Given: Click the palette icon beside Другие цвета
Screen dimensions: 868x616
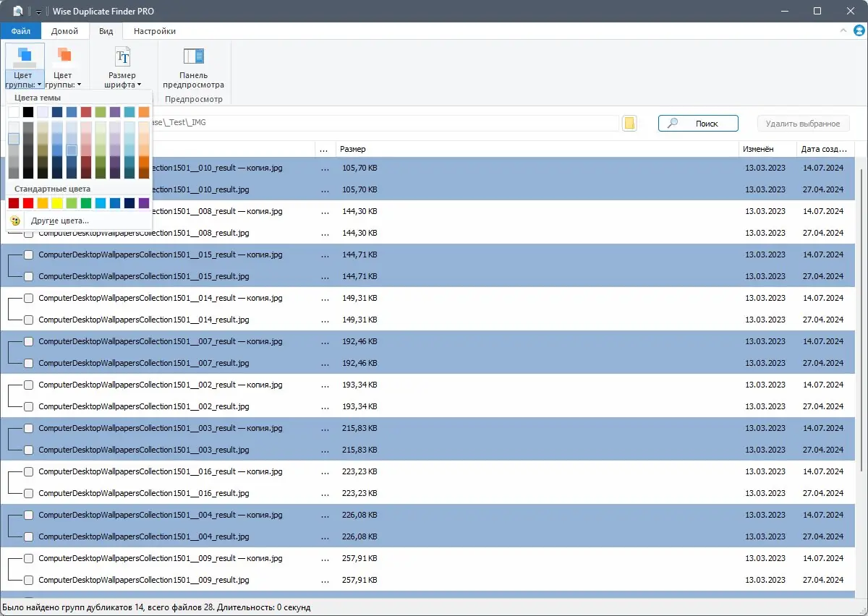Looking at the screenshot, I should pyautogui.click(x=15, y=221).
